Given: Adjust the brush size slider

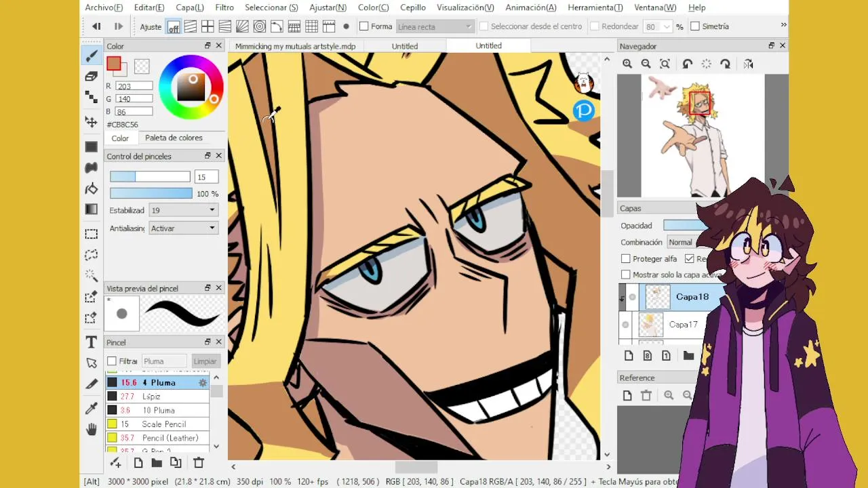Looking at the screenshot, I should (150, 177).
